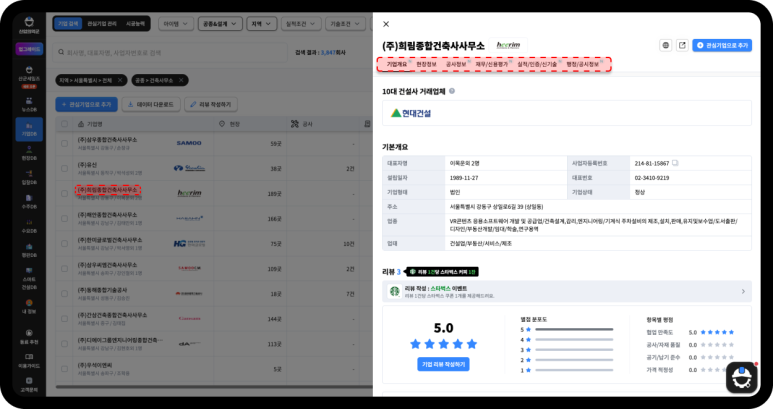Click the 데이터 다운로드 button
Viewport: 773px width, 409px height.
click(x=151, y=104)
